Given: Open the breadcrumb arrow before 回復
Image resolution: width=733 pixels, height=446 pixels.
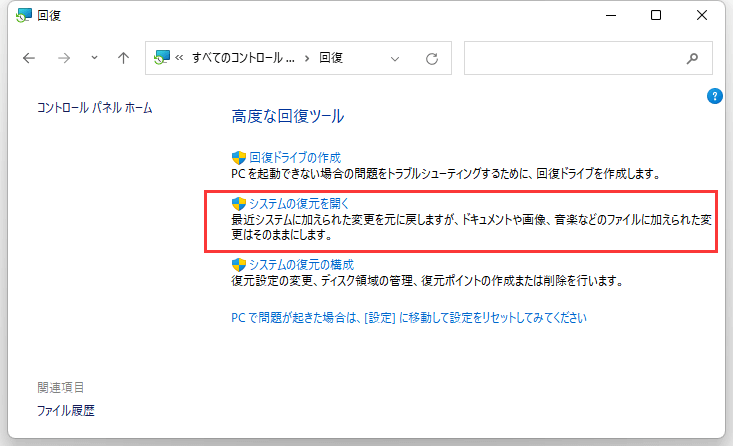Looking at the screenshot, I should tap(307, 58).
